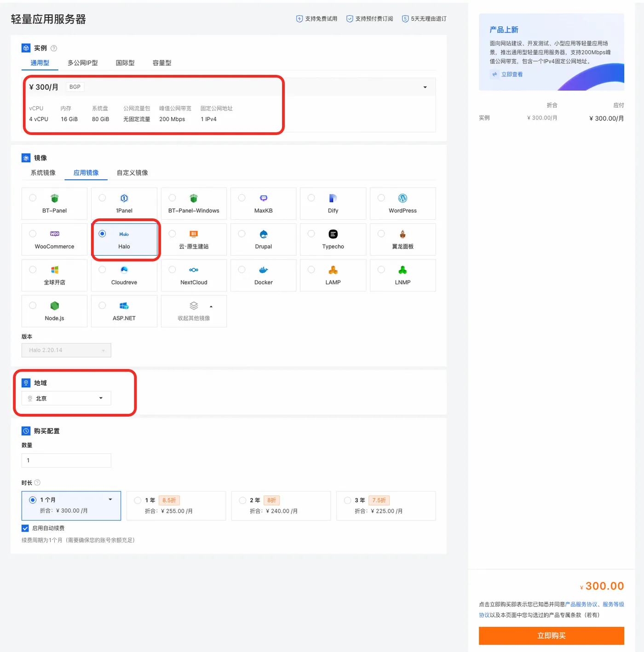Switch to the 通用型 tab

40,63
